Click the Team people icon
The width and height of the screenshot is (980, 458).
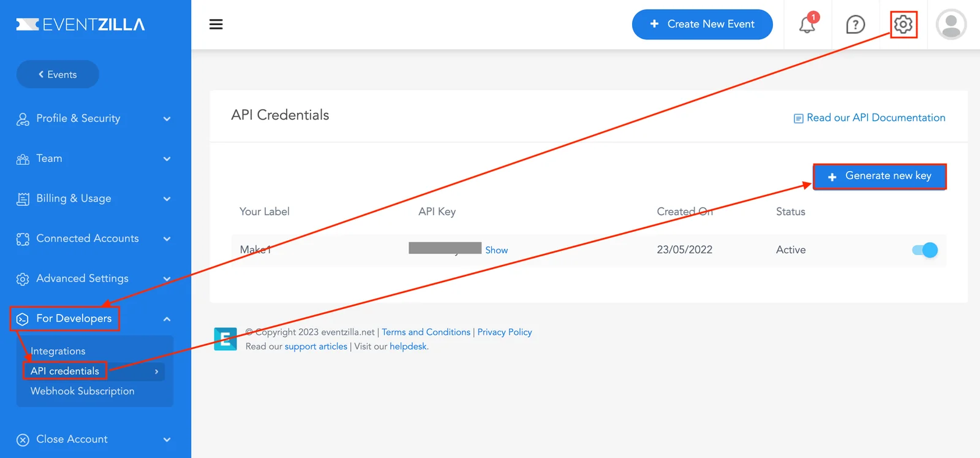[x=23, y=159]
